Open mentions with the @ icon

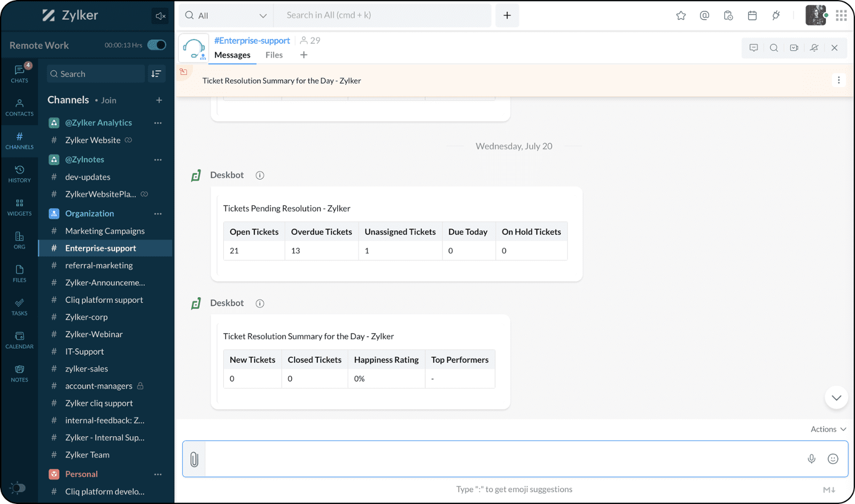[x=704, y=15]
